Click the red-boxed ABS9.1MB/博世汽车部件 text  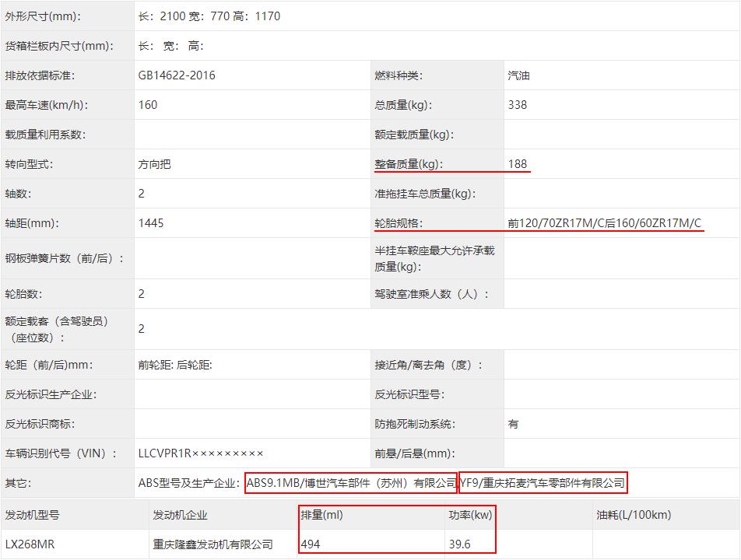(x=351, y=482)
